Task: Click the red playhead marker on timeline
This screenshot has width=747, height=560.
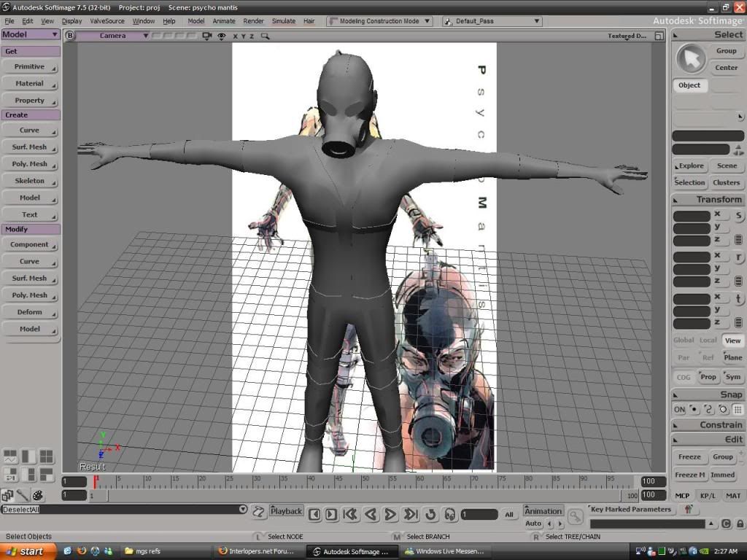Action: (96, 481)
